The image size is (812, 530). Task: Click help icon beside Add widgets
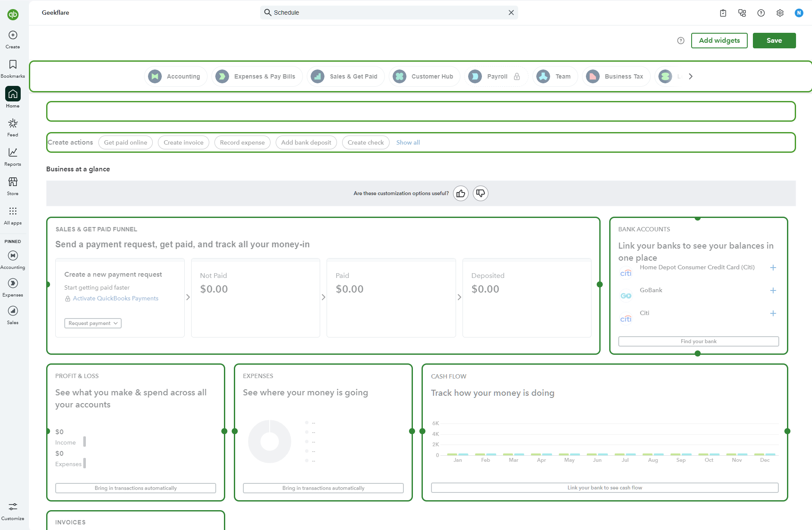(681, 41)
